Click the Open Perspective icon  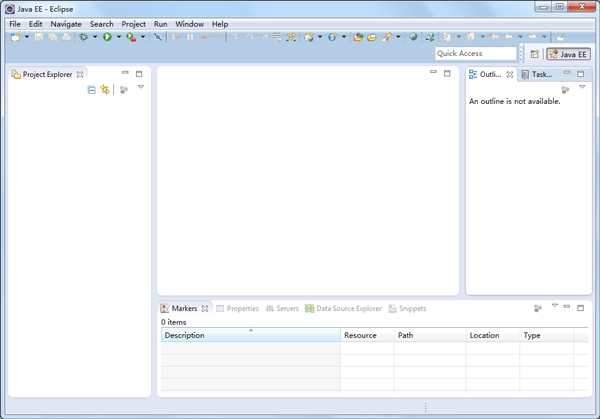click(x=534, y=54)
